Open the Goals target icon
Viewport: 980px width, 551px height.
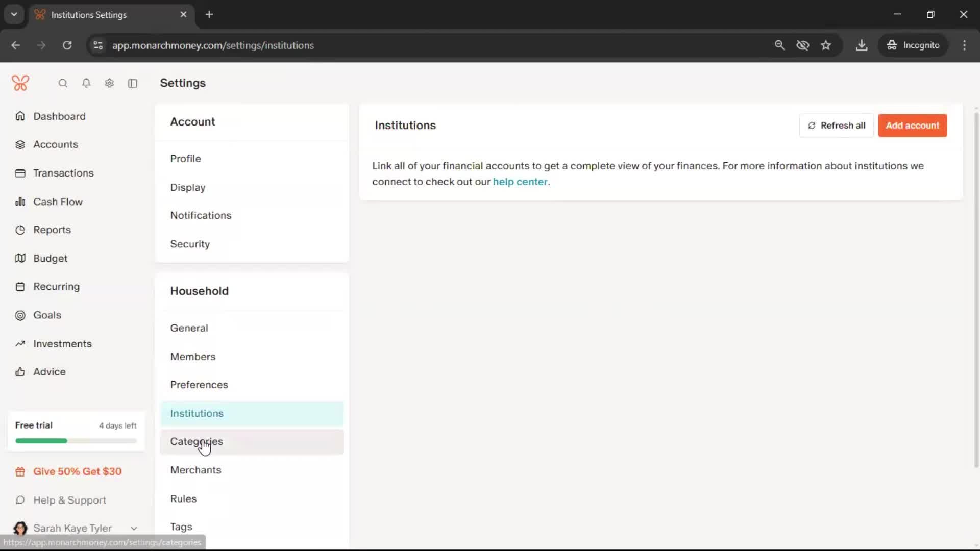(20, 315)
